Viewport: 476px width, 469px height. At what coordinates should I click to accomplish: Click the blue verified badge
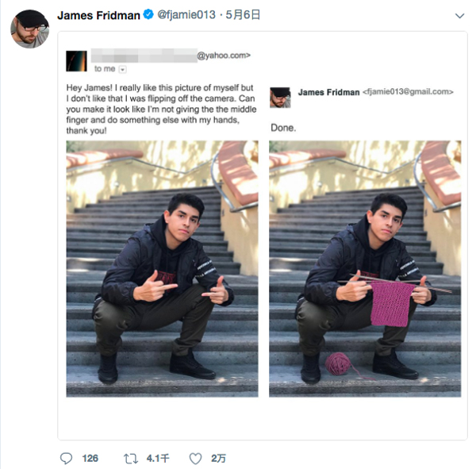[148, 15]
